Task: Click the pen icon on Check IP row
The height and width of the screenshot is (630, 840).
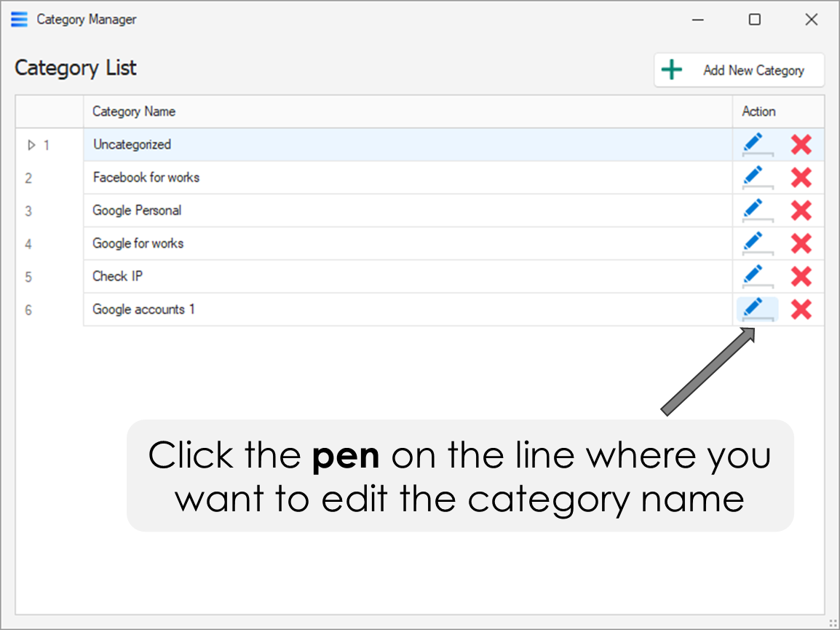Action: click(x=756, y=277)
